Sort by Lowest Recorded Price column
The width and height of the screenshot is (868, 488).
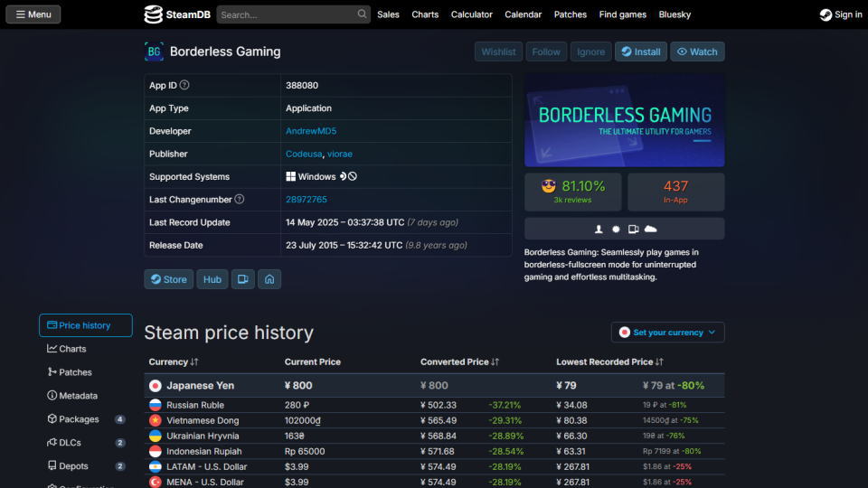[x=609, y=361]
